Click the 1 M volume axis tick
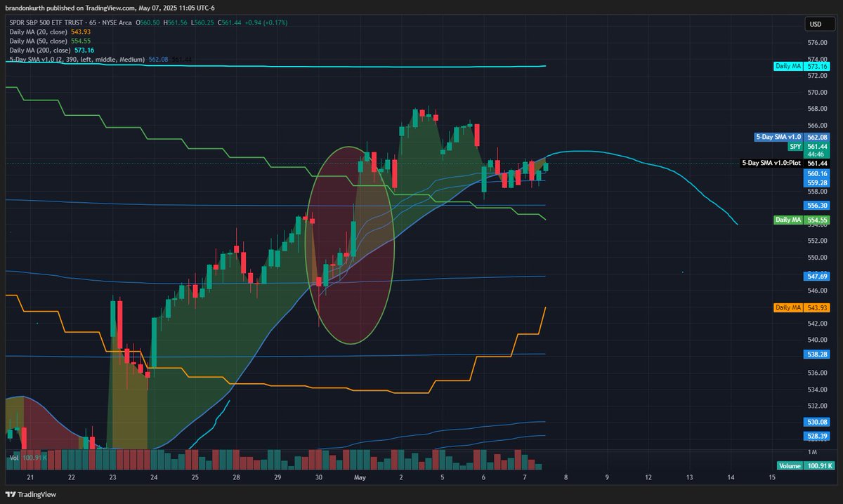 coord(811,452)
